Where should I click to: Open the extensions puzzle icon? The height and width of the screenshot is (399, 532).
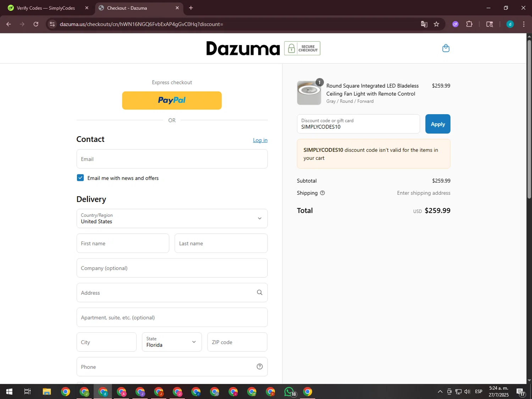click(469, 24)
